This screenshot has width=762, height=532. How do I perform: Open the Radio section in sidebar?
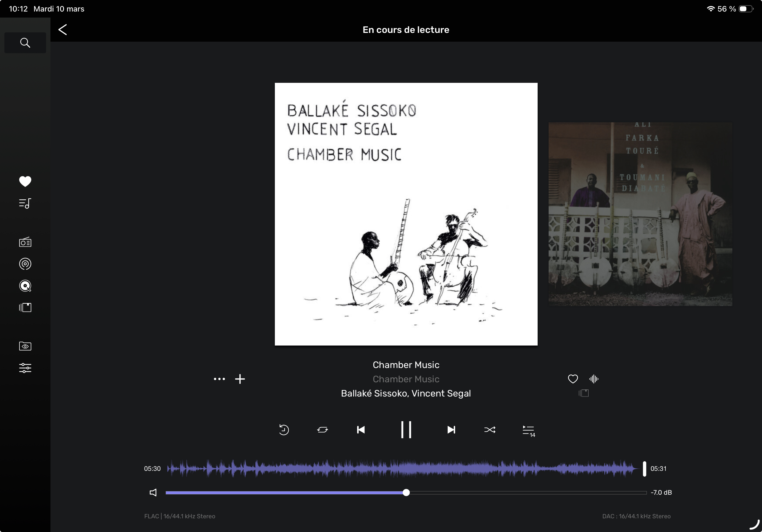(25, 242)
